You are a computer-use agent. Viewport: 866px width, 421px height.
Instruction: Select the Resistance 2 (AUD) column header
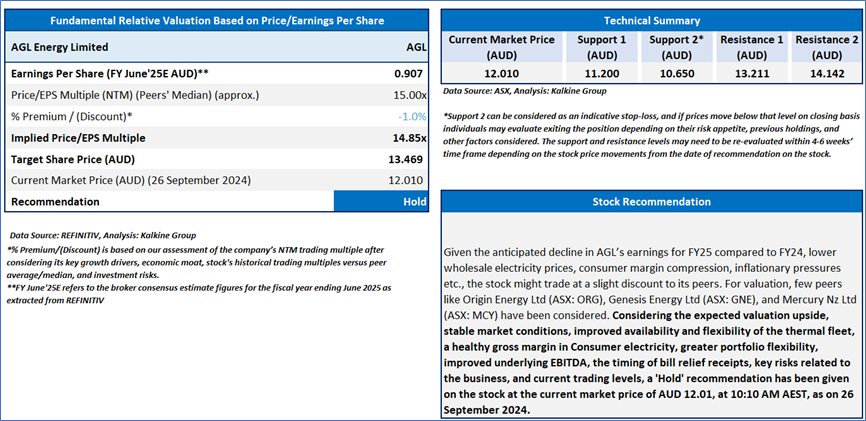825,47
